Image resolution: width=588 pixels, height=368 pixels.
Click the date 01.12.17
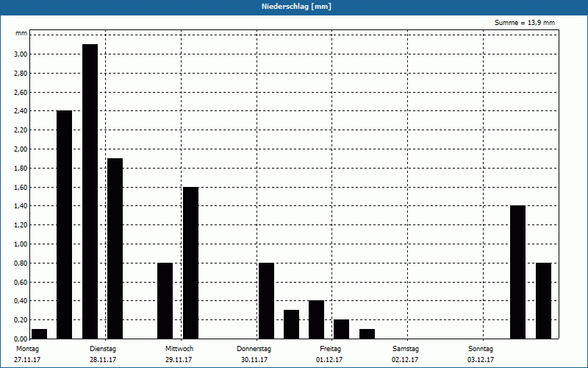tap(329, 360)
